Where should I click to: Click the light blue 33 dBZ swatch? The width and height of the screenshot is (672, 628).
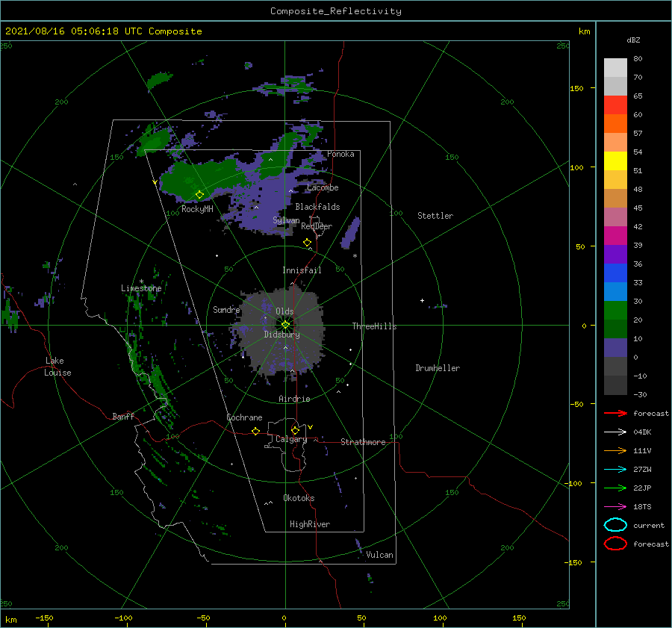point(615,291)
